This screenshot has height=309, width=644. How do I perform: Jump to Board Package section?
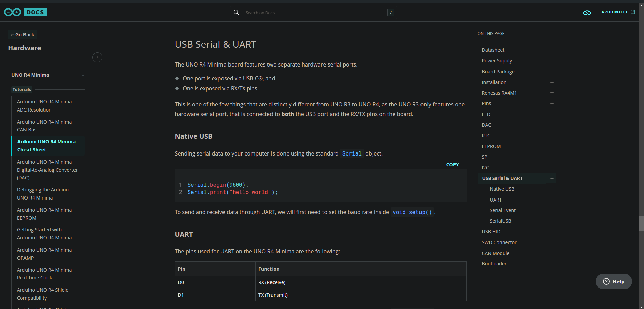point(498,72)
